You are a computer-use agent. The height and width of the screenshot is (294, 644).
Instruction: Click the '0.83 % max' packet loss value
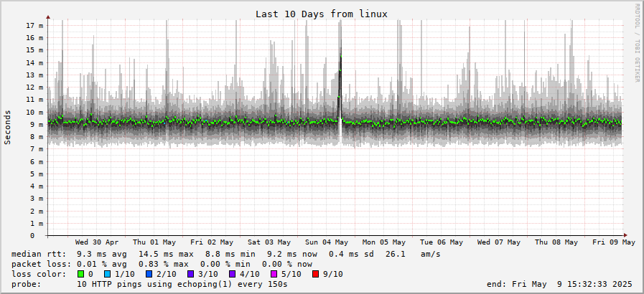click(x=164, y=264)
